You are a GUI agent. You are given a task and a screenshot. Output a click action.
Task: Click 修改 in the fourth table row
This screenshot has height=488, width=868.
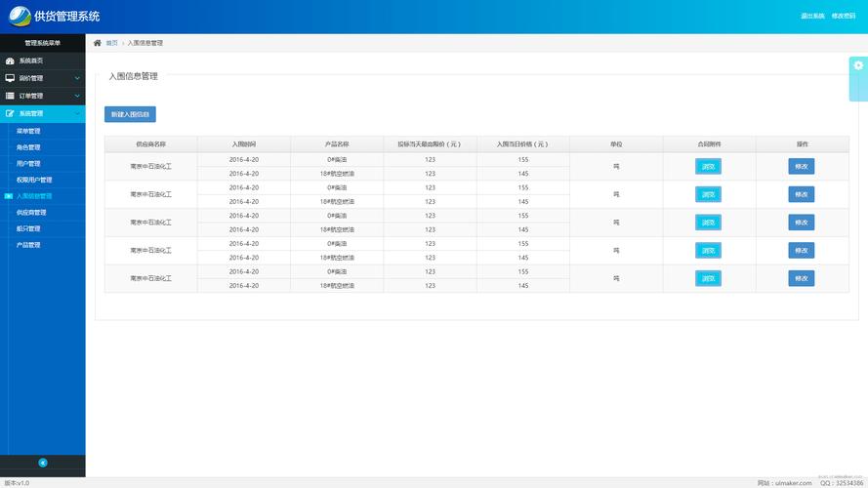(x=801, y=251)
